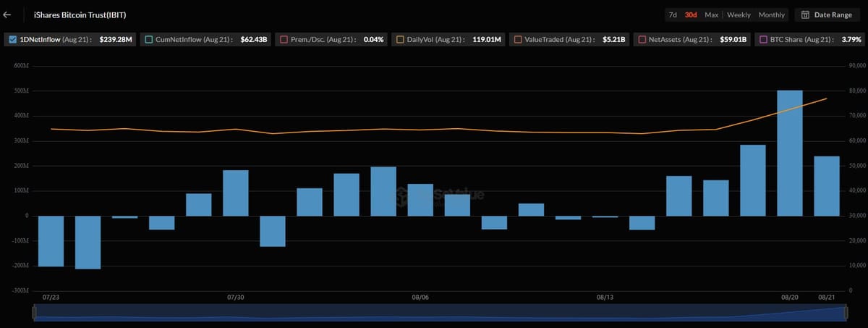The image size is (868, 328).
Task: Switch to Monthly view
Action: pyautogui.click(x=772, y=14)
